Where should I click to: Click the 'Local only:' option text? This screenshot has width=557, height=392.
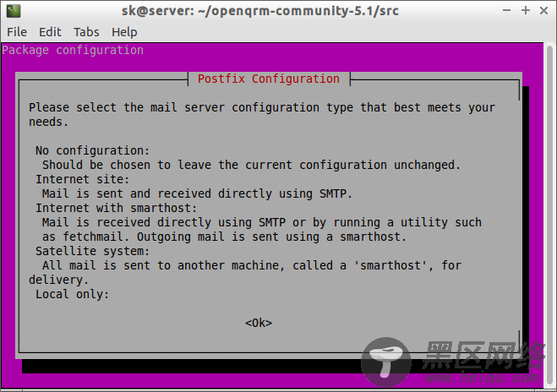point(72,294)
